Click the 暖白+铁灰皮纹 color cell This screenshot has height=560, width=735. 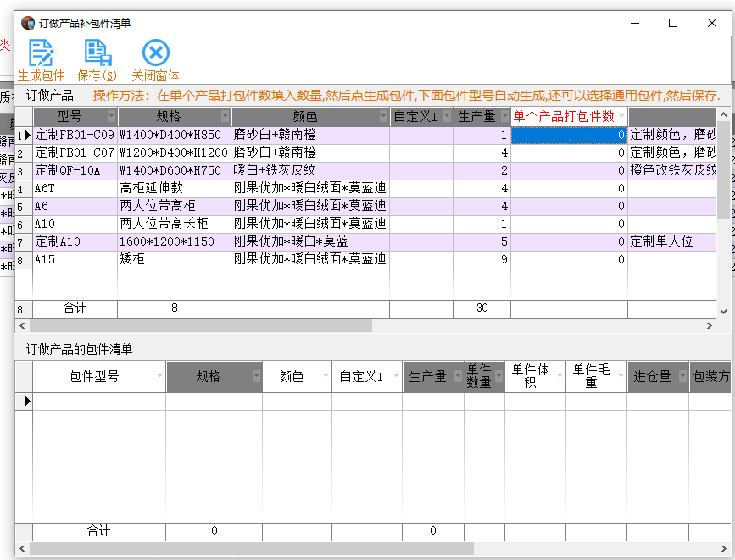[x=310, y=170]
